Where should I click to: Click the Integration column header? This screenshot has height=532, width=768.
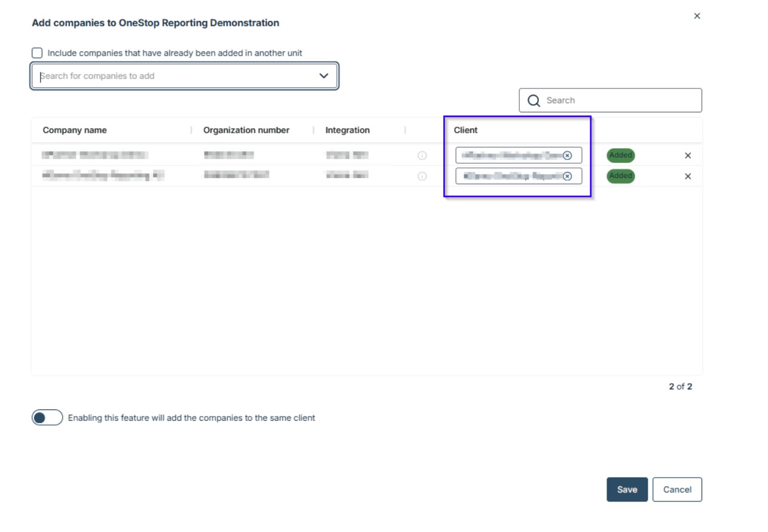pos(348,130)
